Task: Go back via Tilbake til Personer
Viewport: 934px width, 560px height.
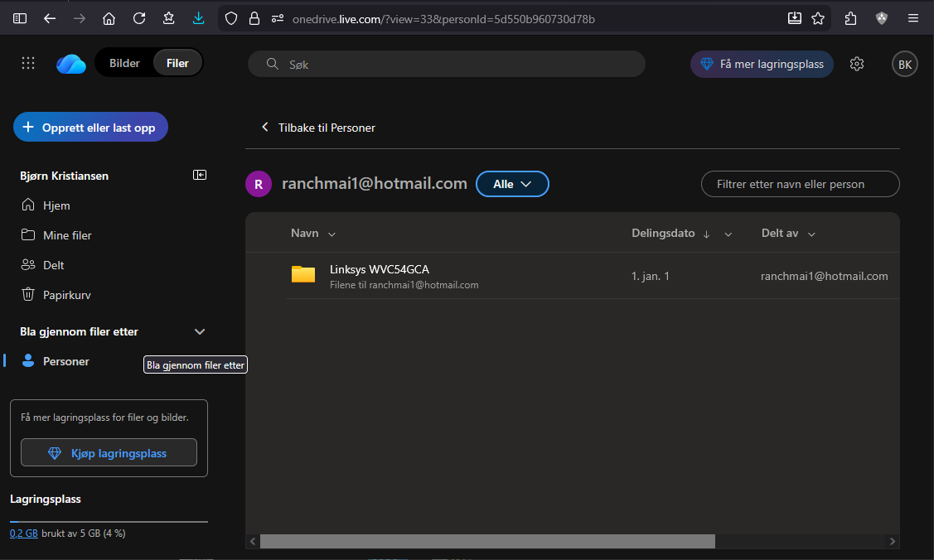Action: [x=318, y=128]
